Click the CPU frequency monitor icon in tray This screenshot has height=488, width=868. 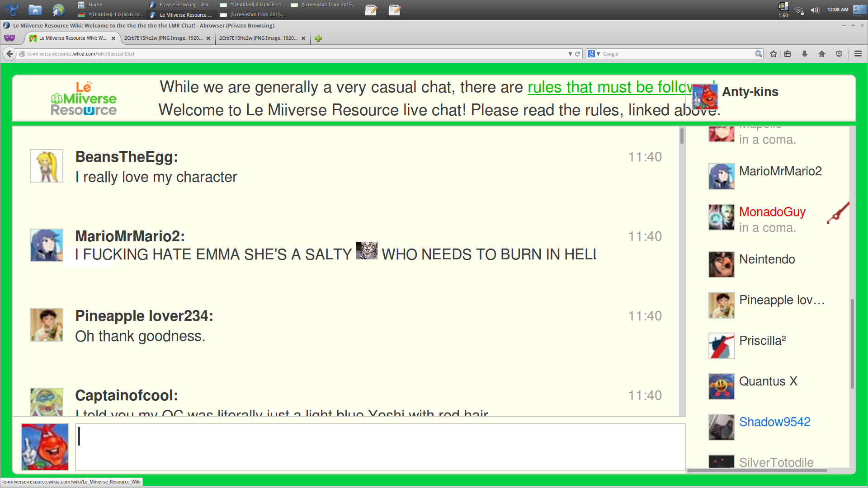click(783, 9)
